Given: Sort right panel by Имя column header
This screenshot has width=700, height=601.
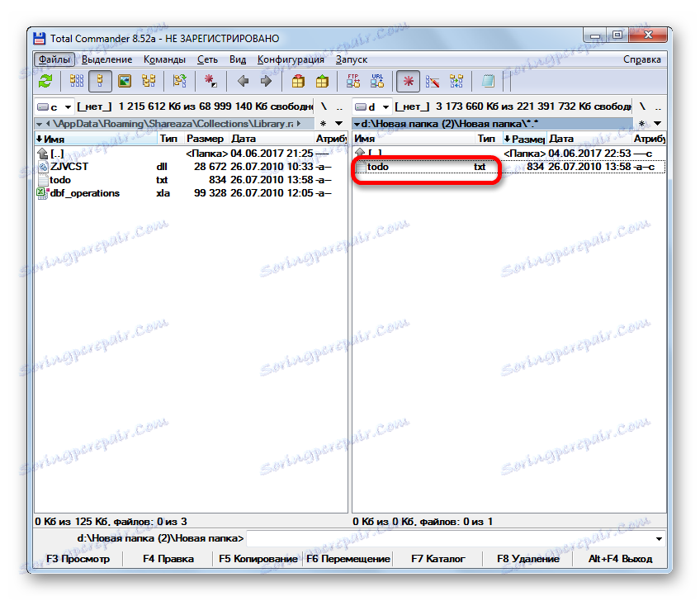Looking at the screenshot, I should 414,139.
